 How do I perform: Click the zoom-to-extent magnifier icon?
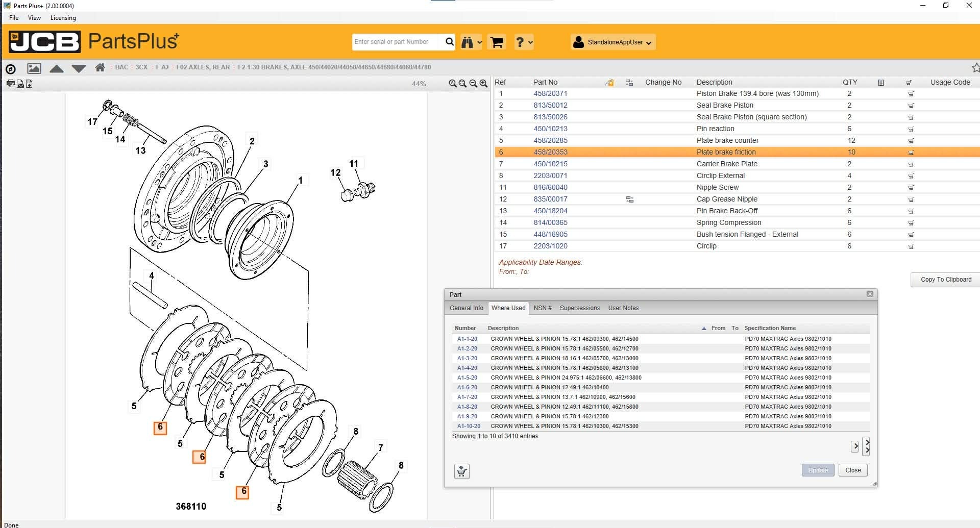[x=462, y=84]
